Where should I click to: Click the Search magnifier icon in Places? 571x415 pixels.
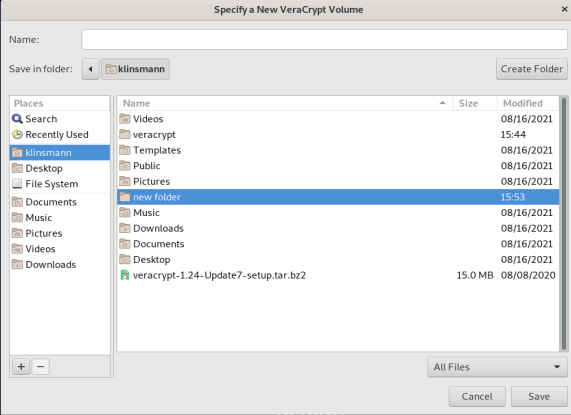(17, 119)
